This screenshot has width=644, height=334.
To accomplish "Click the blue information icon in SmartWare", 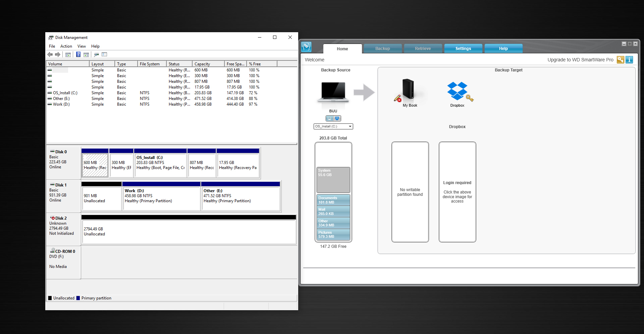I will tap(629, 60).
